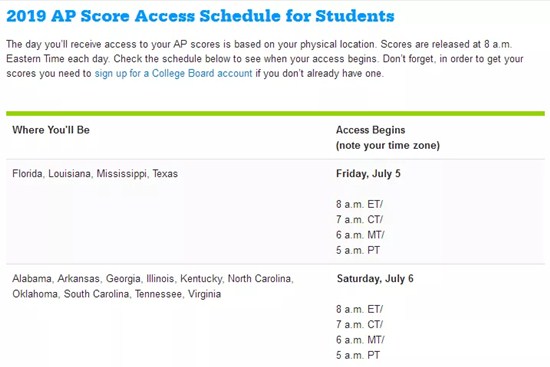Image resolution: width=550 pixels, height=367 pixels.
Task: Click the Oklahoma, South Carolina, Tennessee, Virginia line
Action: 117,294
